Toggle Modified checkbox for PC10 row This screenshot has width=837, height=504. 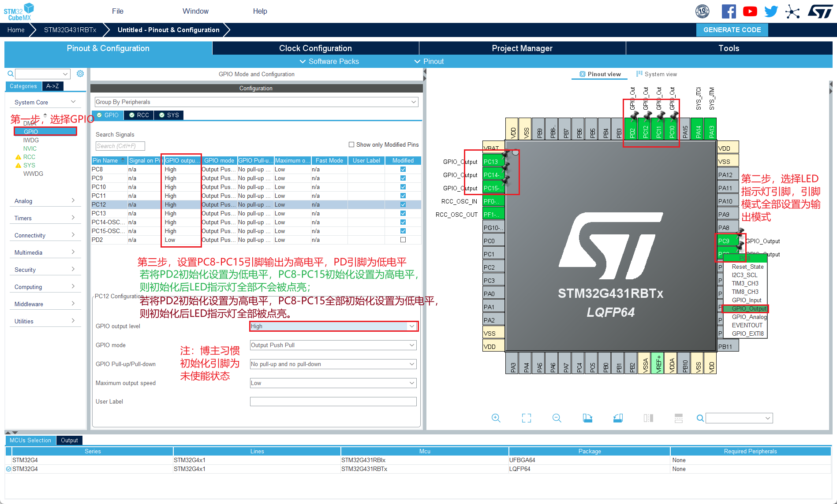click(x=403, y=187)
